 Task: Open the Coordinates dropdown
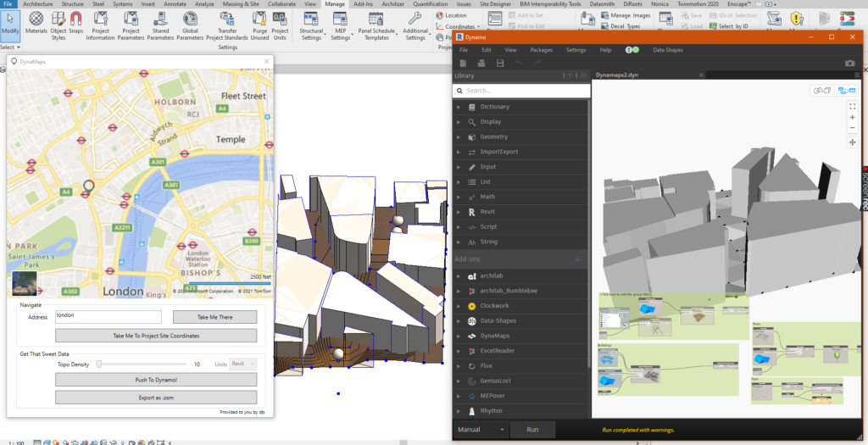tap(458, 26)
